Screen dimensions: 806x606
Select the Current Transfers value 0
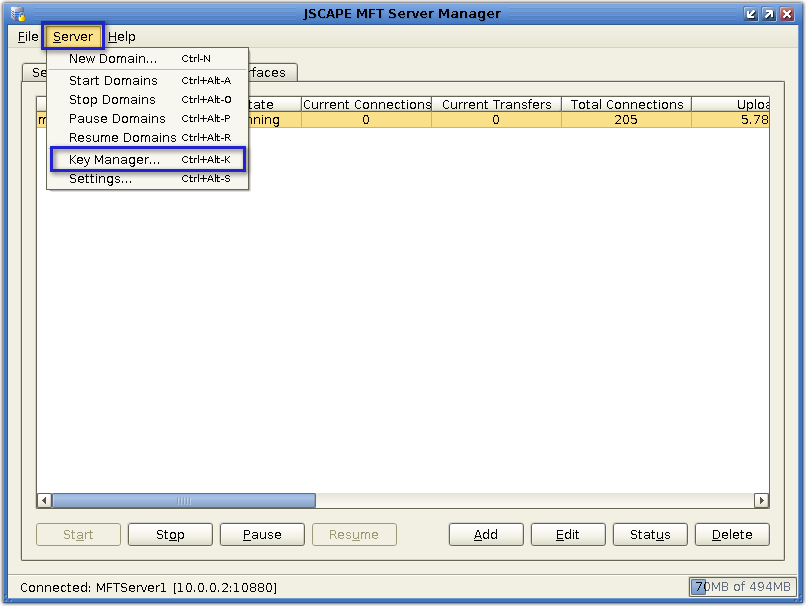click(497, 120)
